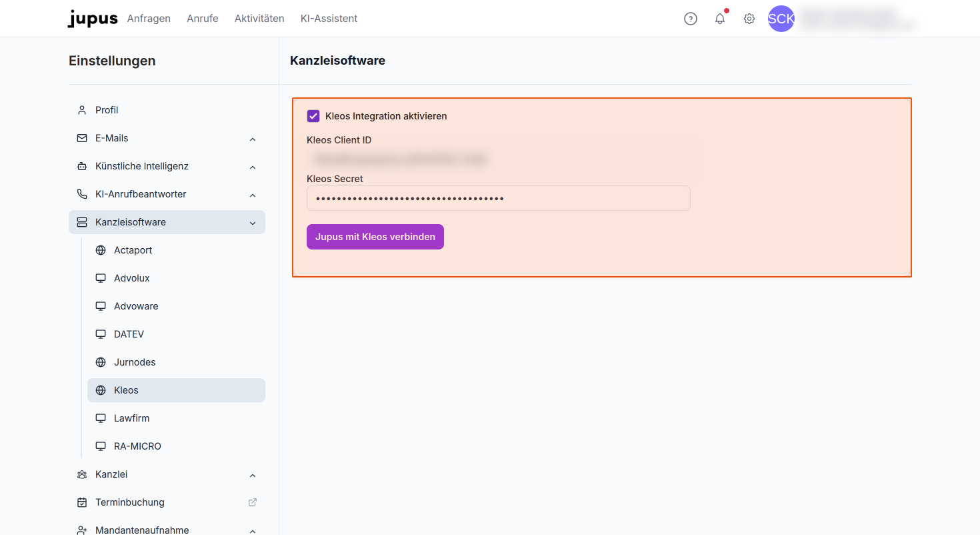Select DATEV integration
The width and height of the screenshot is (980, 535).
[176, 334]
